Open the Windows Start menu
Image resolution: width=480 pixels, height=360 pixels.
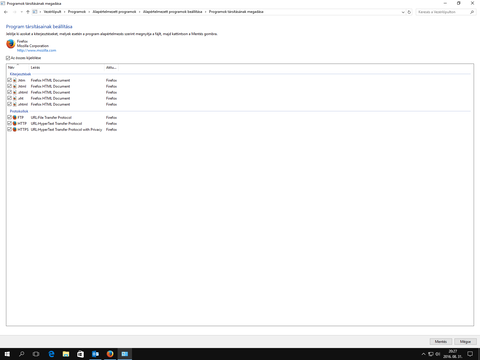pos(7,354)
